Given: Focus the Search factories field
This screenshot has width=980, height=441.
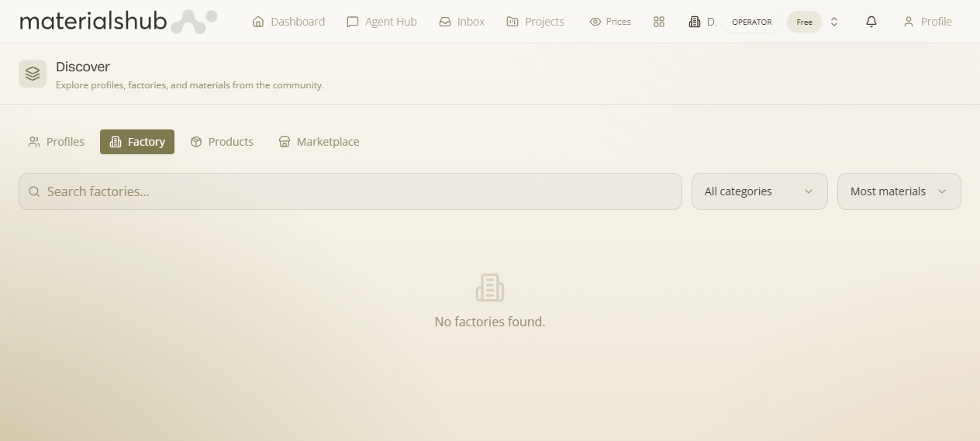Looking at the screenshot, I should click(x=350, y=191).
